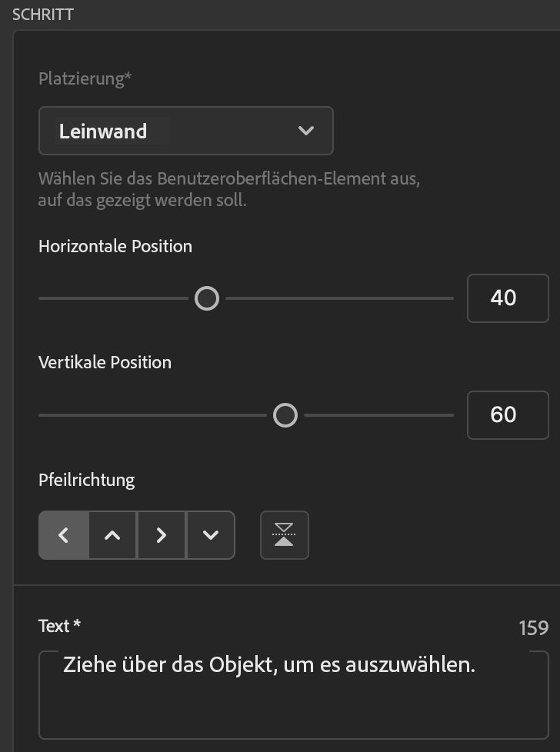Click the flip arrow icon beside direction buttons
560x752 pixels.
(x=285, y=535)
